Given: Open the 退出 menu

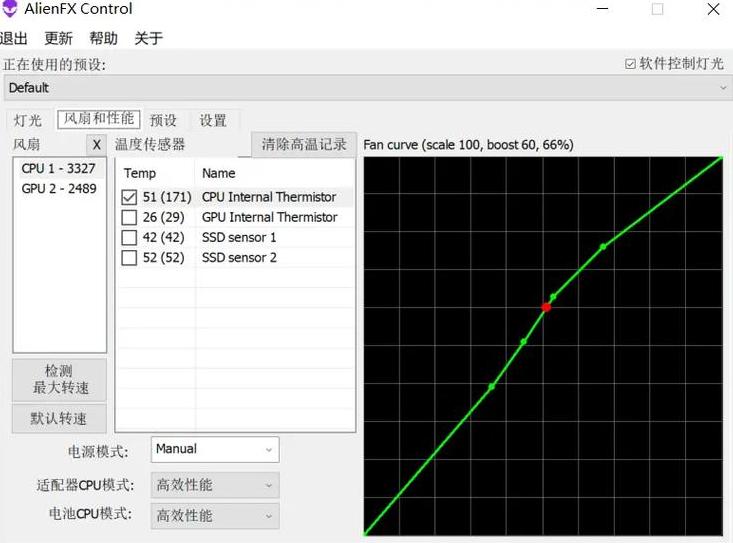Looking at the screenshot, I should pyautogui.click(x=13, y=38).
